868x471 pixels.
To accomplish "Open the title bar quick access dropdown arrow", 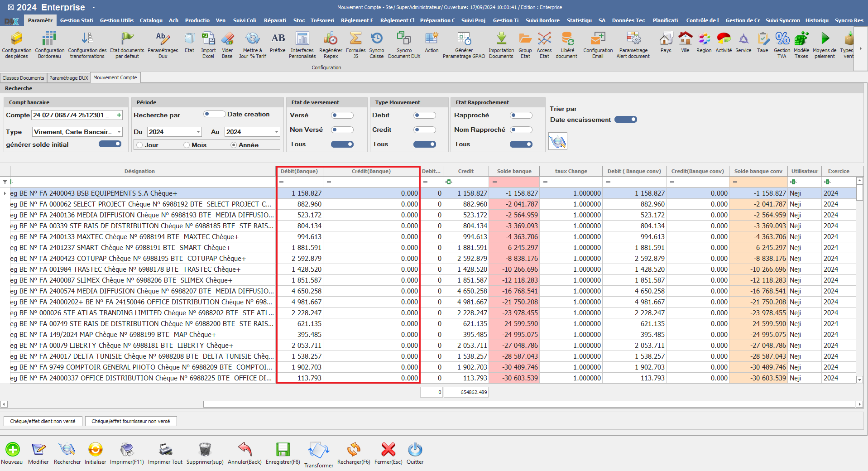I will coord(94,7).
